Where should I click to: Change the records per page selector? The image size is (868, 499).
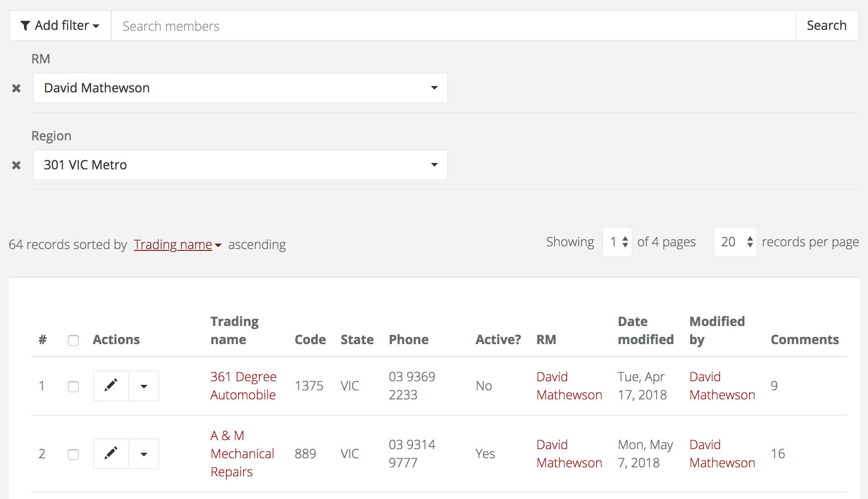(735, 242)
